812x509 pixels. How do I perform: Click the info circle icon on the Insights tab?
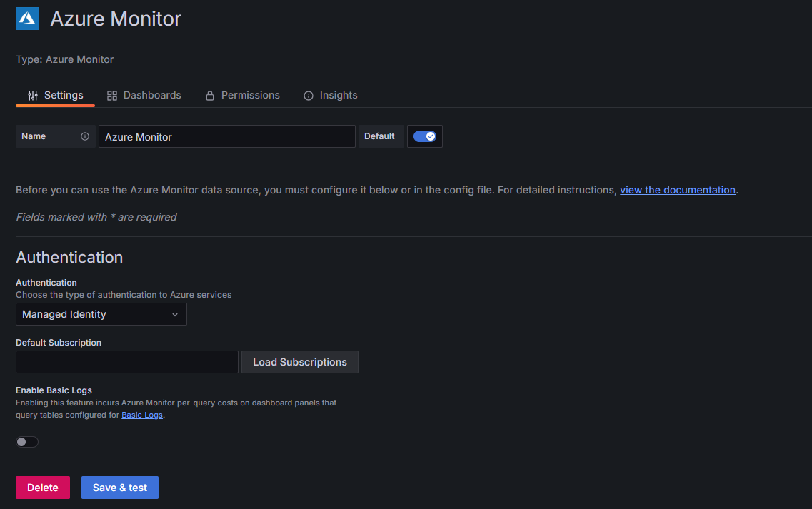point(308,95)
